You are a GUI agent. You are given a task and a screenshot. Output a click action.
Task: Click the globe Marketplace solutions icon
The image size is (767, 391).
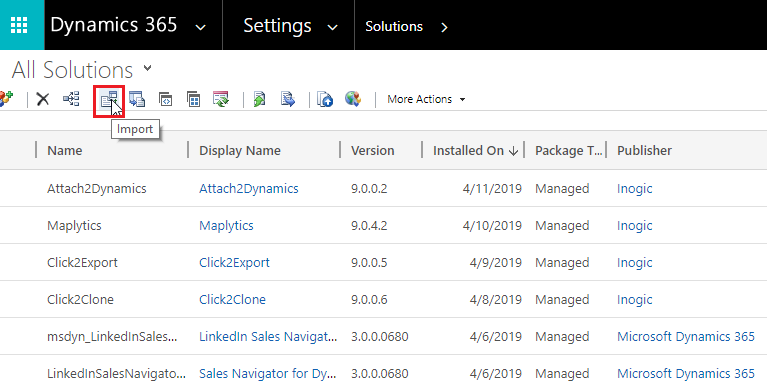(x=353, y=99)
